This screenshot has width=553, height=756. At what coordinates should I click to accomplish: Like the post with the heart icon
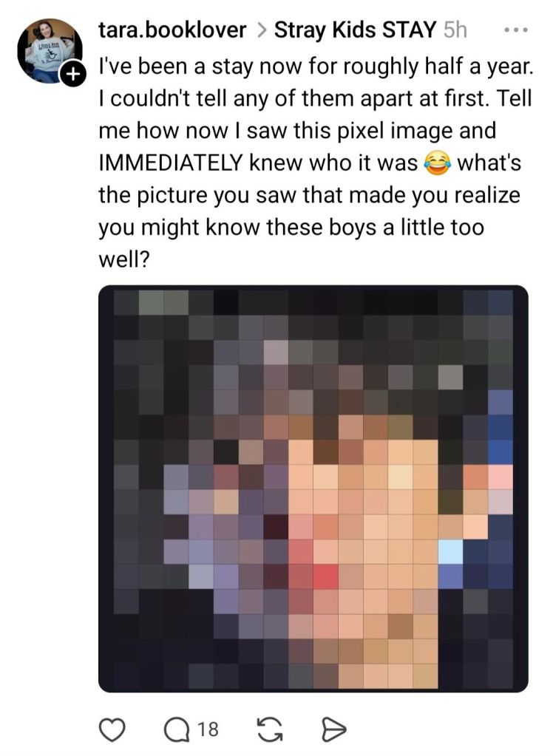112,729
